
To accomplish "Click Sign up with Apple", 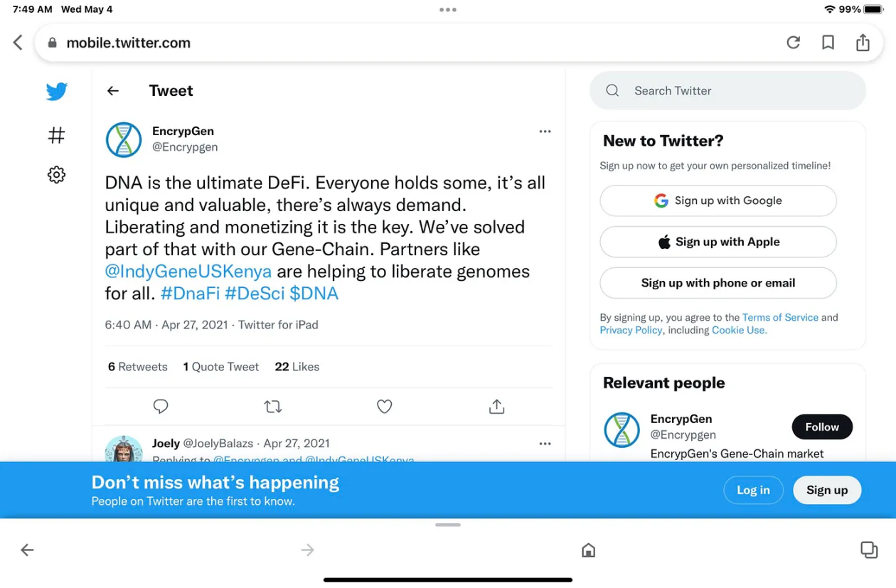I will 718,242.
